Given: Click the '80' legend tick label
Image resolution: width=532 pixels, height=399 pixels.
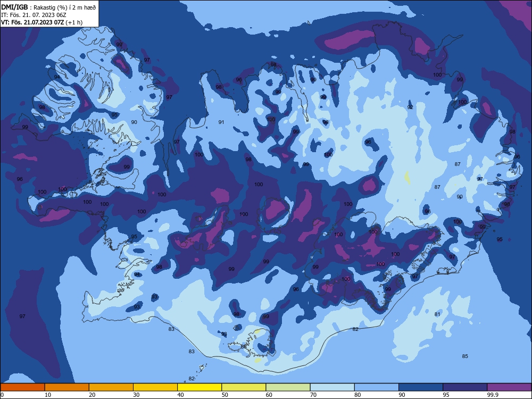Looking at the screenshot, I should [x=358, y=395].
